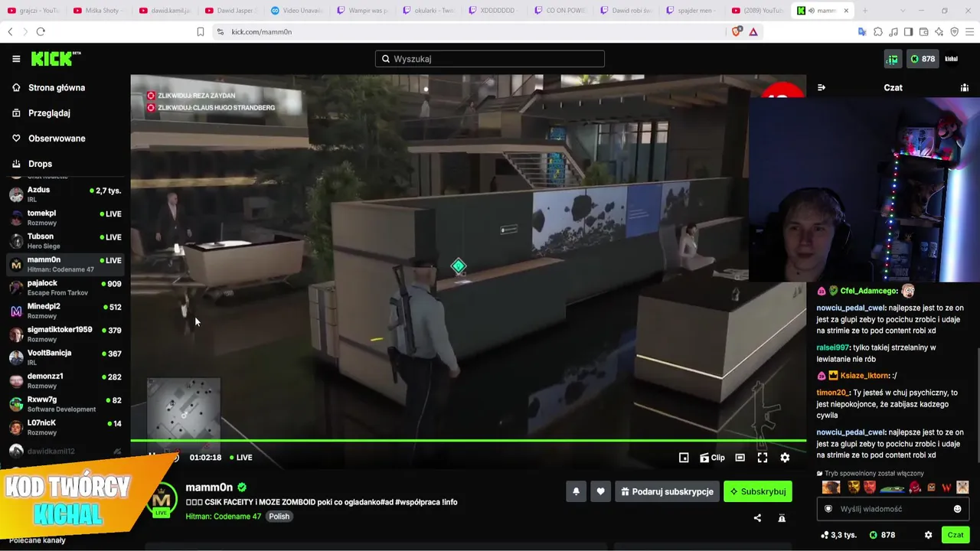Open Minedpl2 channel in sidebar
The width and height of the screenshot is (980, 551).
pos(65,311)
